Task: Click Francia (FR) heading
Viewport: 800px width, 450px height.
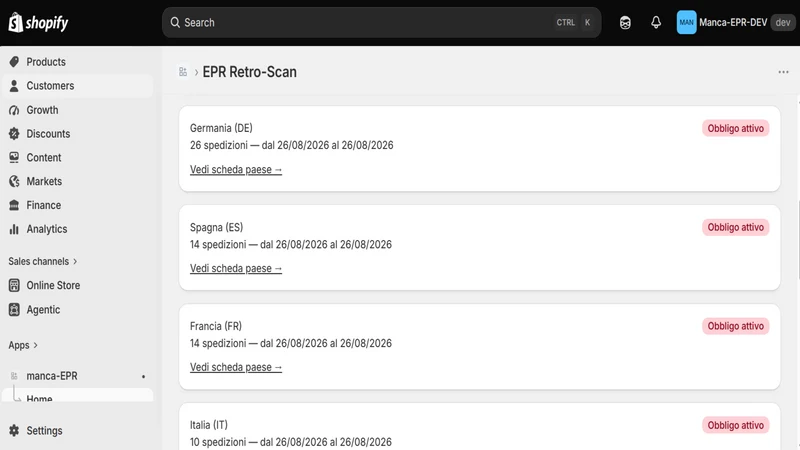Action: point(216,326)
